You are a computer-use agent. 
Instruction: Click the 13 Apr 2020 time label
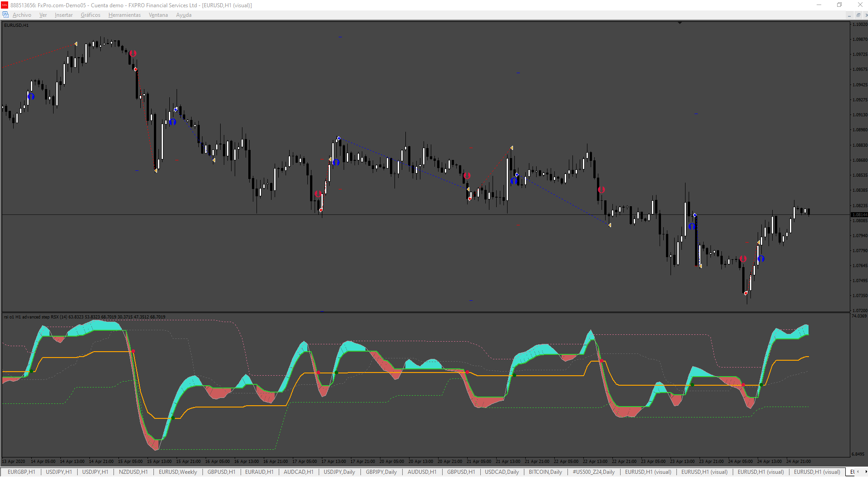(14, 462)
